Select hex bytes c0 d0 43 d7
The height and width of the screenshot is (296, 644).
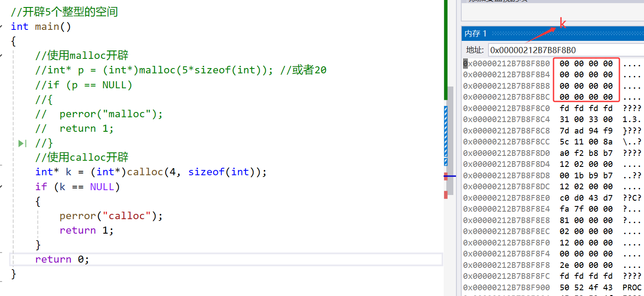(586, 198)
